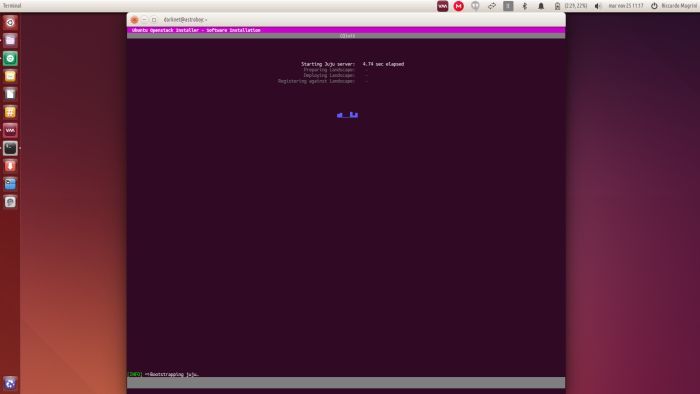Open the sound volume indicator
The image size is (700, 394).
tap(598, 6)
